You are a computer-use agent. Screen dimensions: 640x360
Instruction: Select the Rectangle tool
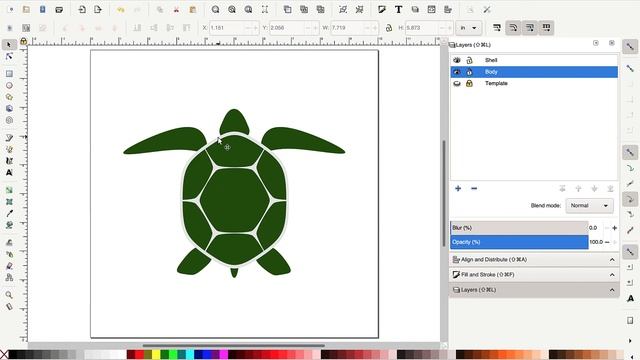[9, 74]
